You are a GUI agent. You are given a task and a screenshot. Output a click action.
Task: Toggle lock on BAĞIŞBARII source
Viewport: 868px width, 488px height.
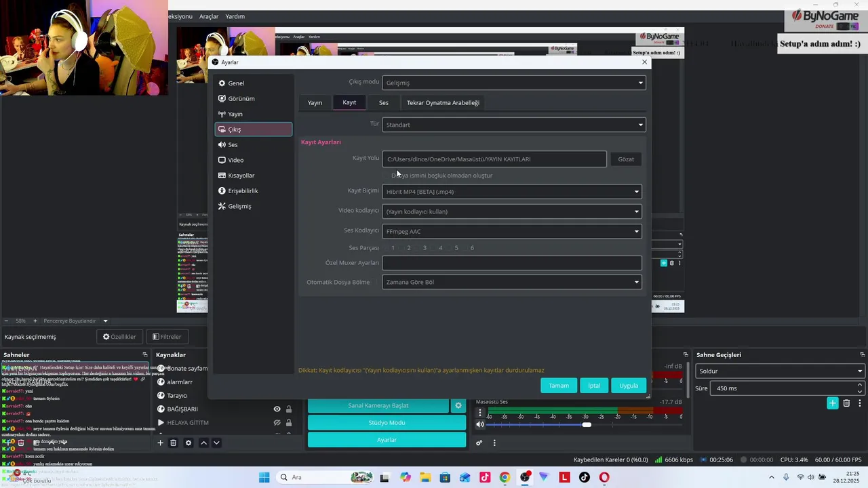tap(289, 409)
